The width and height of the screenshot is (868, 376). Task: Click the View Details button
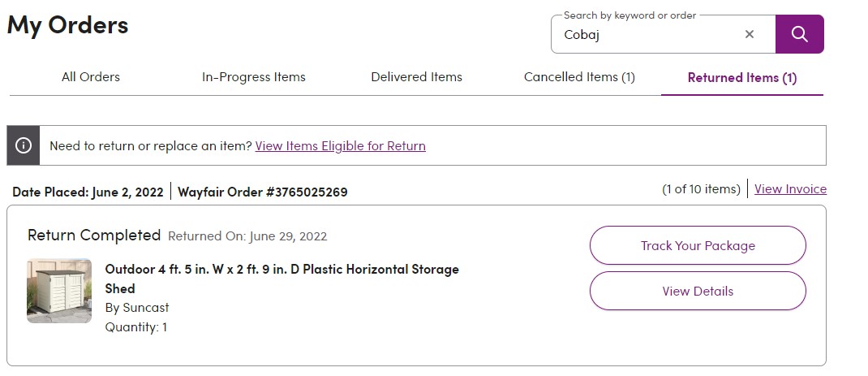pyautogui.click(x=698, y=291)
